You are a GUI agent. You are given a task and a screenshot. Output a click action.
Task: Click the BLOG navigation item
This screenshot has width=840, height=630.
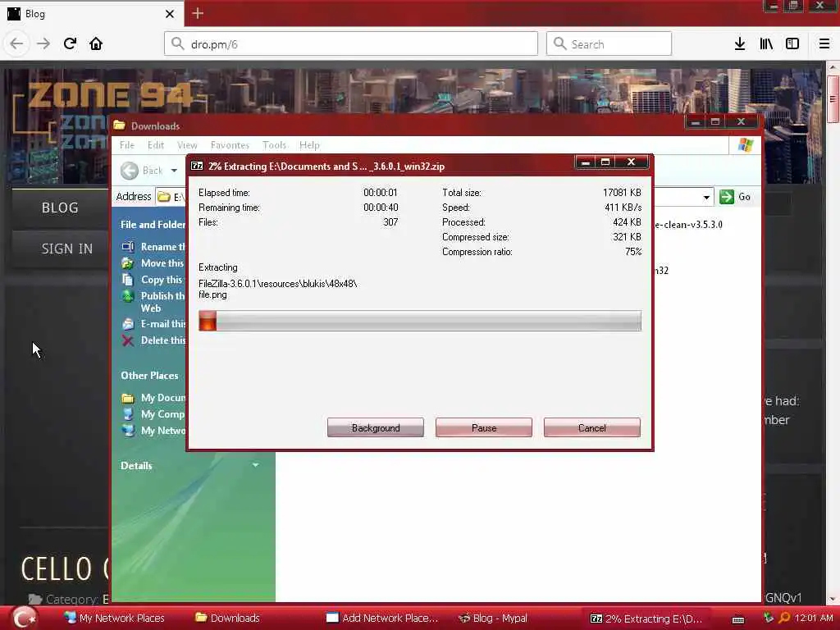[x=60, y=208]
